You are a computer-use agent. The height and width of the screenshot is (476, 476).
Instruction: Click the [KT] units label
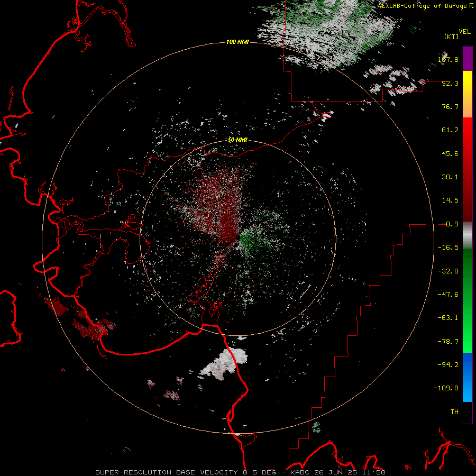[451, 36]
